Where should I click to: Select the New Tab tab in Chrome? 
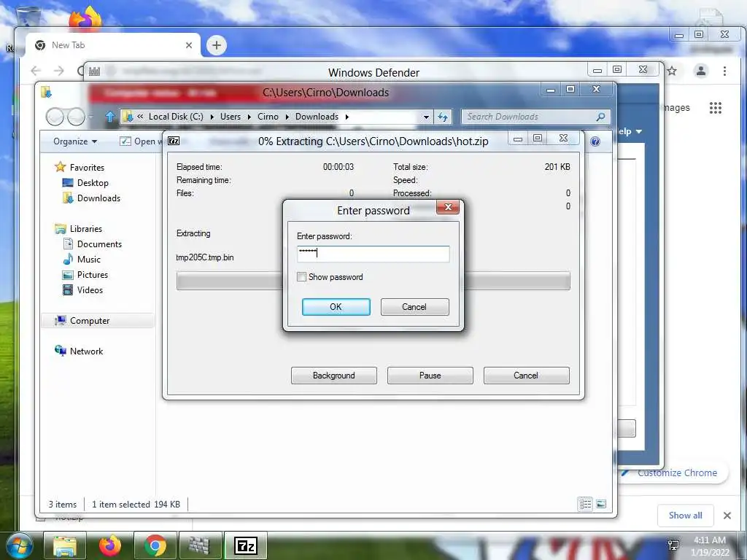(112, 45)
